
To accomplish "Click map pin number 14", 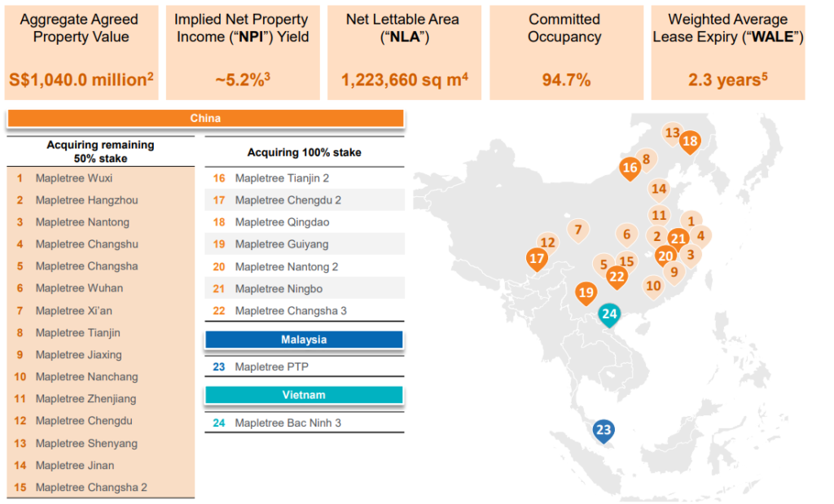I will (659, 189).
